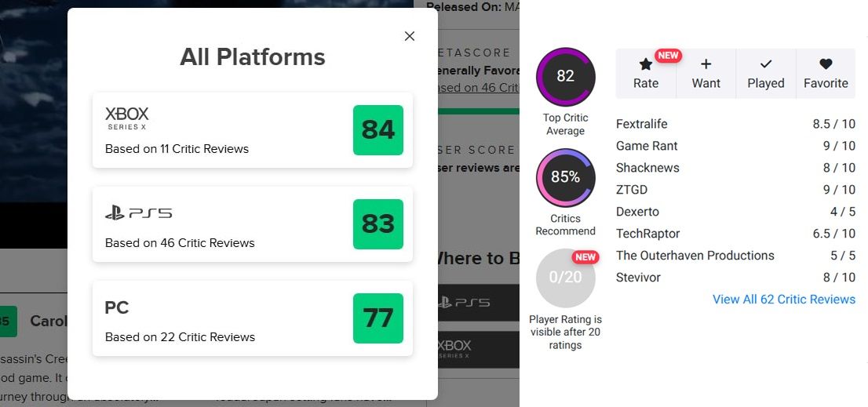Close the All Platforms popup
Viewport: 868px width, 407px height.
pyautogui.click(x=410, y=36)
